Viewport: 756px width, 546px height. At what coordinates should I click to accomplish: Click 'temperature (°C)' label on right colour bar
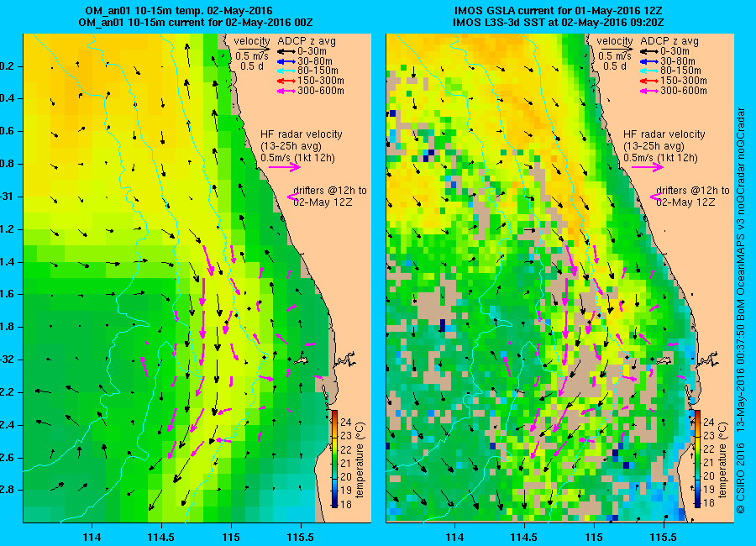click(x=722, y=460)
